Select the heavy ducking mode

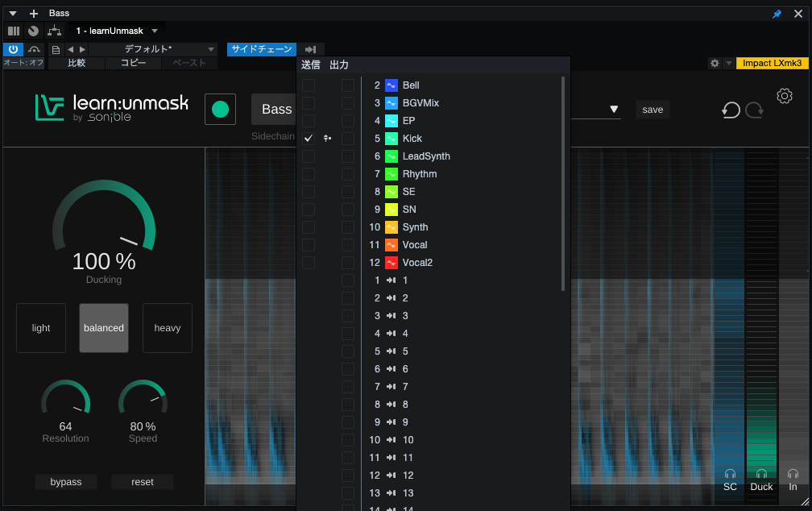(x=168, y=328)
